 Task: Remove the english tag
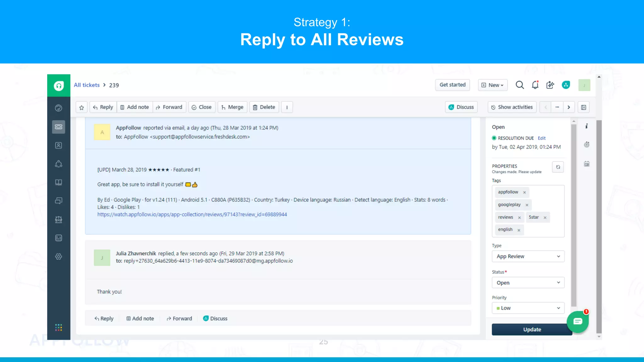pos(519,230)
